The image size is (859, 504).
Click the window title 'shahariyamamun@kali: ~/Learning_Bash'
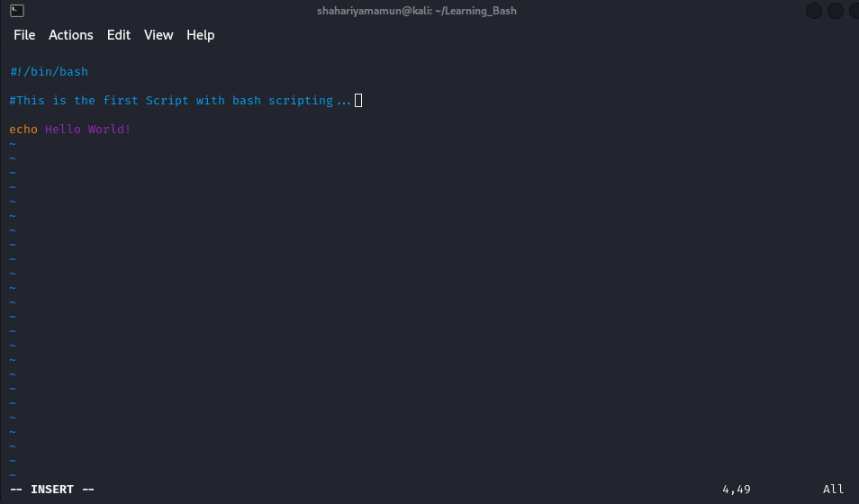416,11
